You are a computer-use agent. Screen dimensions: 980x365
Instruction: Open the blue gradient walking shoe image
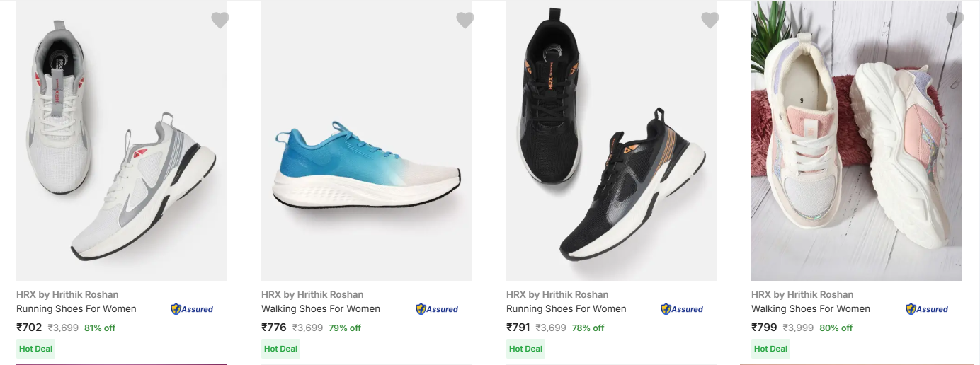[366, 141]
